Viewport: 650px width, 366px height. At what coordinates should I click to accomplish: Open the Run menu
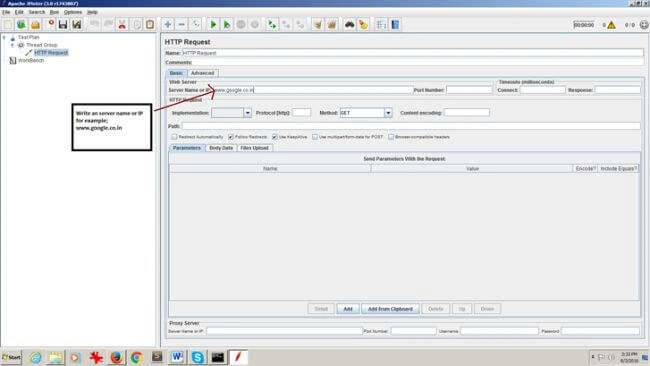(54, 12)
